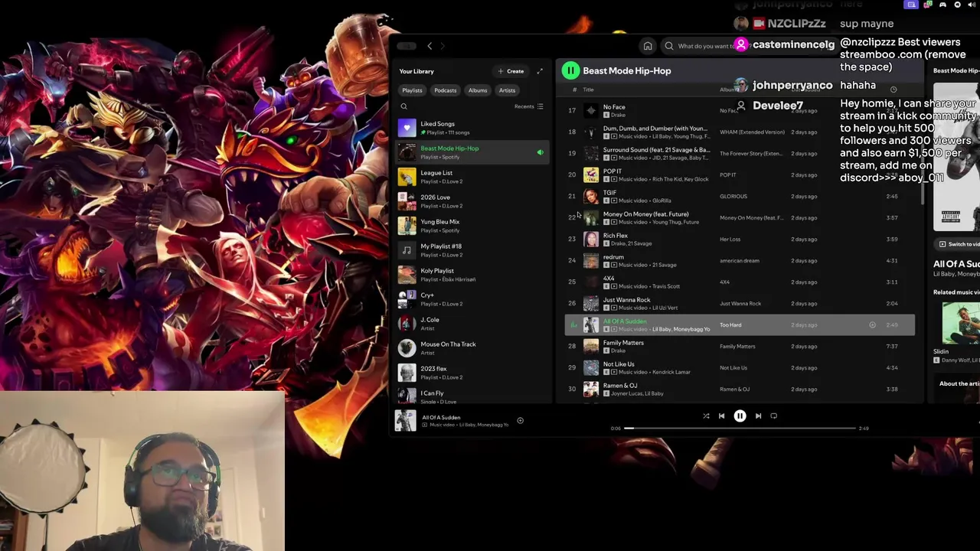Image resolution: width=980 pixels, height=551 pixels.
Task: Open the Recents sort dropdown
Action: (529, 106)
